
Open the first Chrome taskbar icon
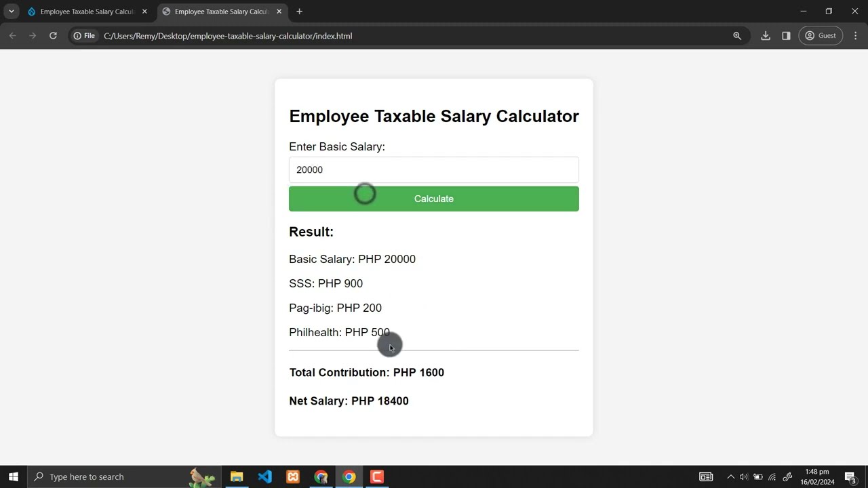click(x=321, y=477)
